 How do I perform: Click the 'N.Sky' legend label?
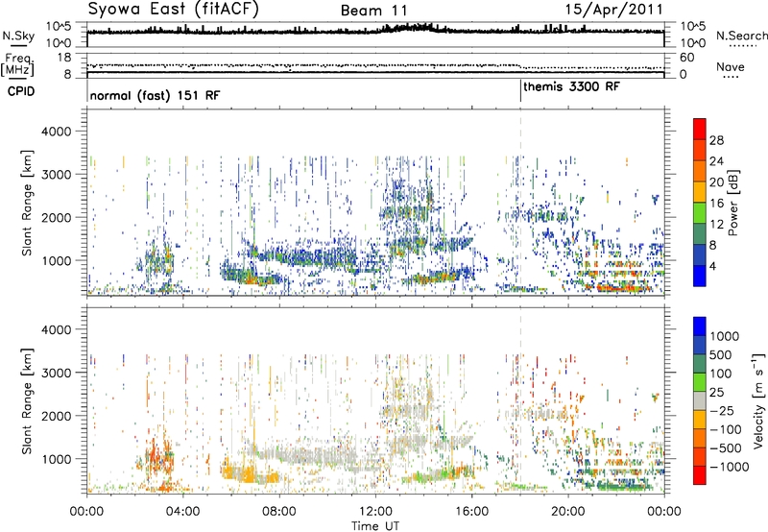pos(18,36)
